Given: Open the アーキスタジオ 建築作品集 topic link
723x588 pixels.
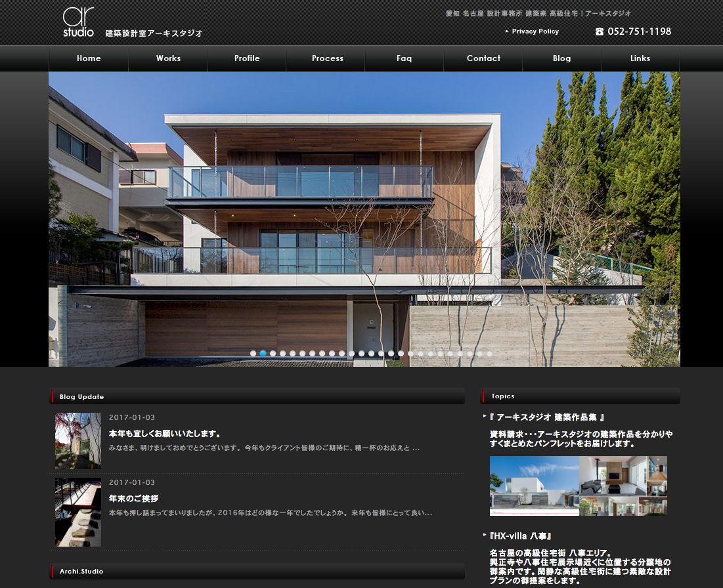Looking at the screenshot, I should tap(546, 417).
